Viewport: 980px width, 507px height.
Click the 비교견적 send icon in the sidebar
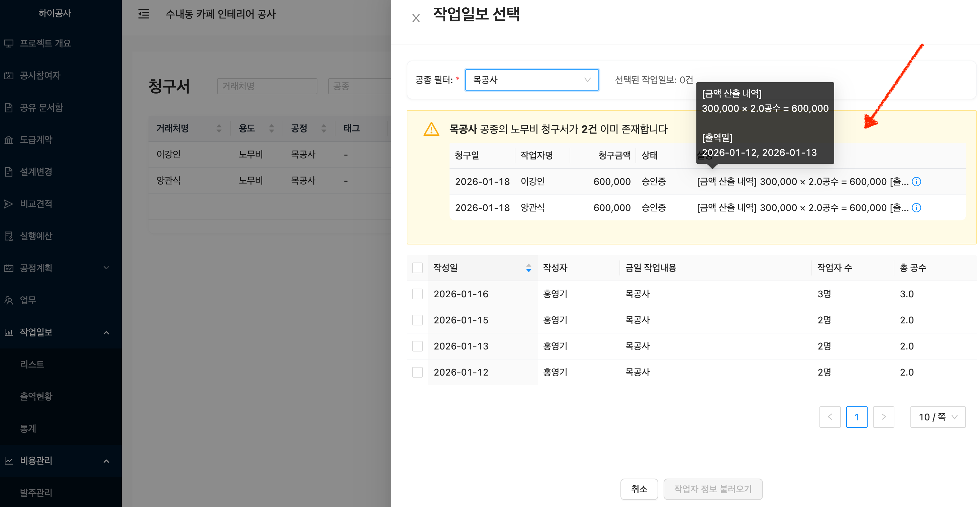click(x=9, y=204)
